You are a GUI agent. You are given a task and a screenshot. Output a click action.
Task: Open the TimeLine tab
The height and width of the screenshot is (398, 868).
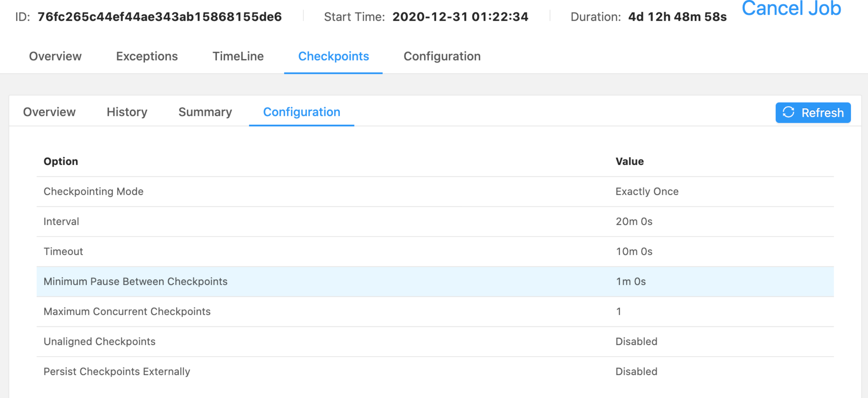pos(238,56)
